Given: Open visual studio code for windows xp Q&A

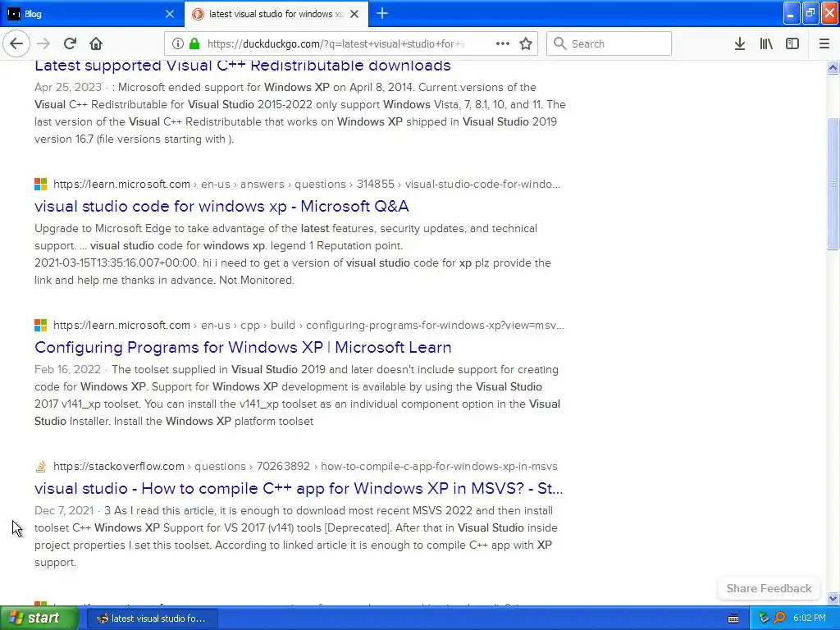Looking at the screenshot, I should (221, 206).
